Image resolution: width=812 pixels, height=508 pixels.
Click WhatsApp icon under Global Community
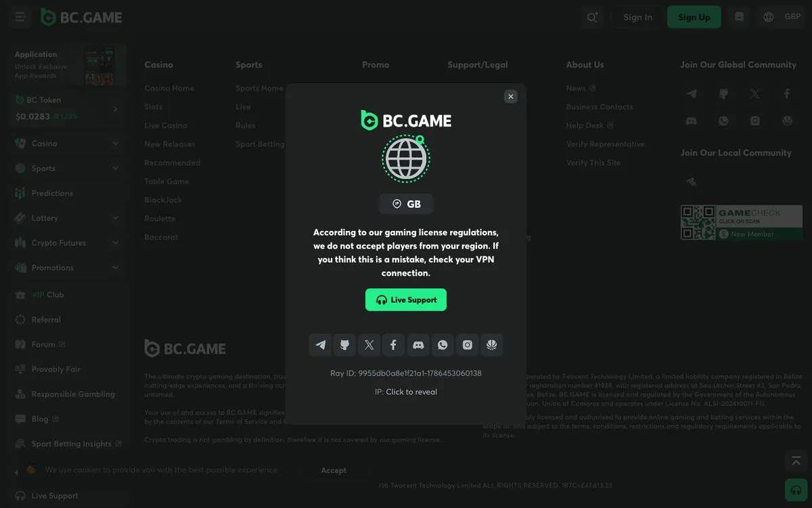click(723, 121)
